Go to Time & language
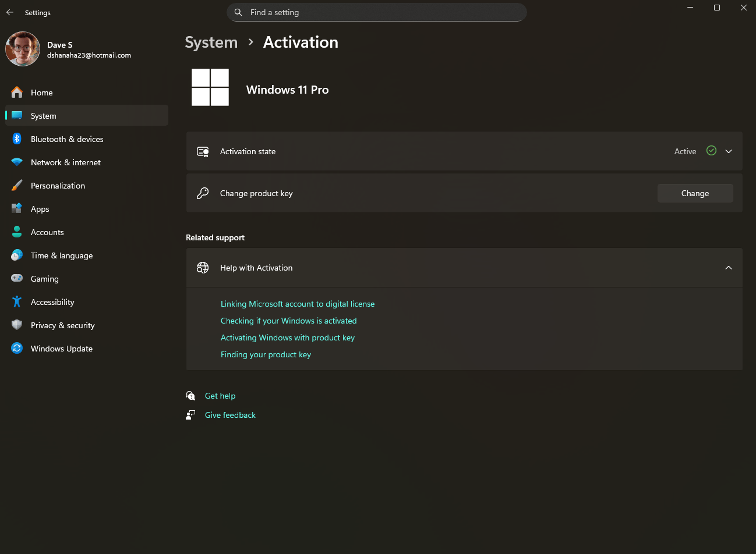 [87, 255]
